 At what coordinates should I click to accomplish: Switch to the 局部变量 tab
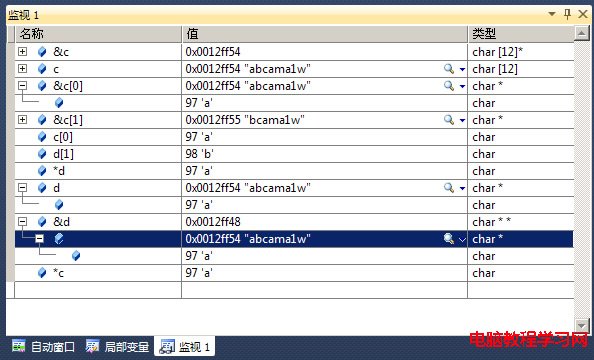[117, 346]
